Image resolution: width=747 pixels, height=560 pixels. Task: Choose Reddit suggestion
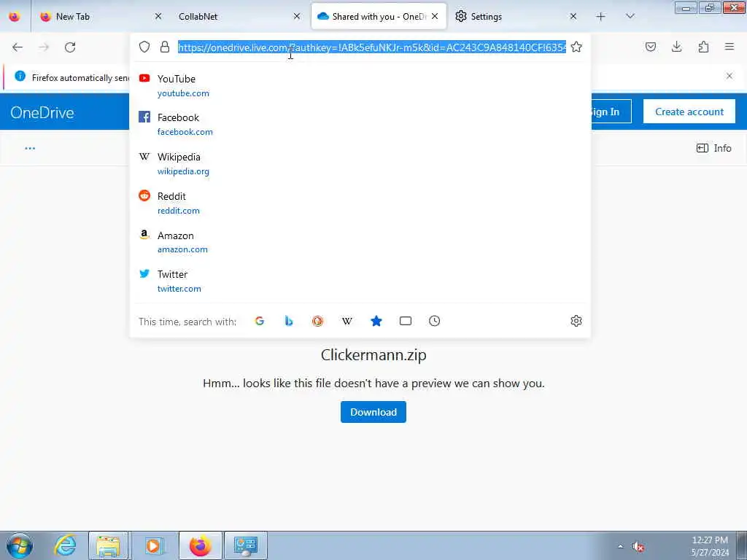[x=360, y=203]
